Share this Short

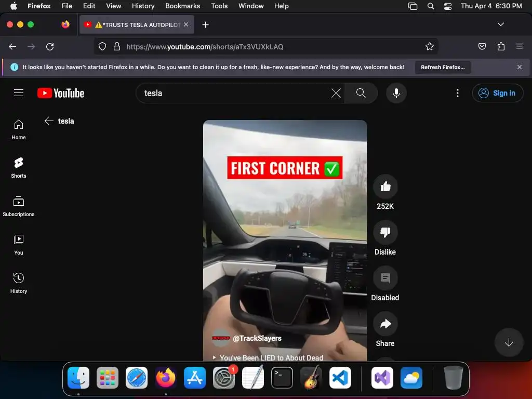pyautogui.click(x=385, y=324)
